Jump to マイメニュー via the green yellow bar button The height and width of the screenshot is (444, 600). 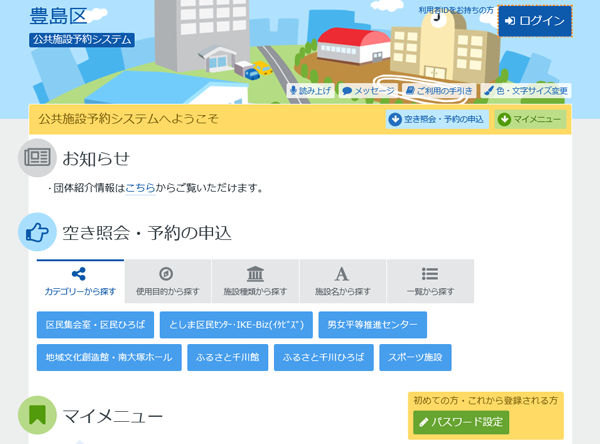click(530, 119)
